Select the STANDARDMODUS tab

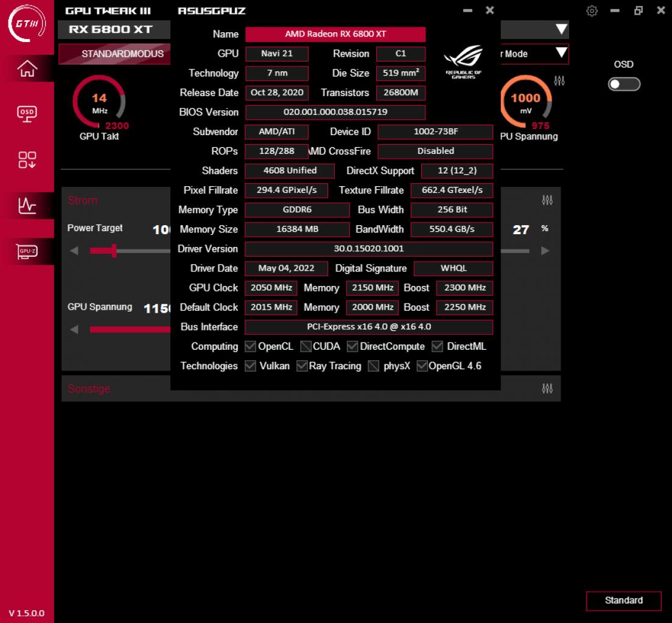pos(114,54)
